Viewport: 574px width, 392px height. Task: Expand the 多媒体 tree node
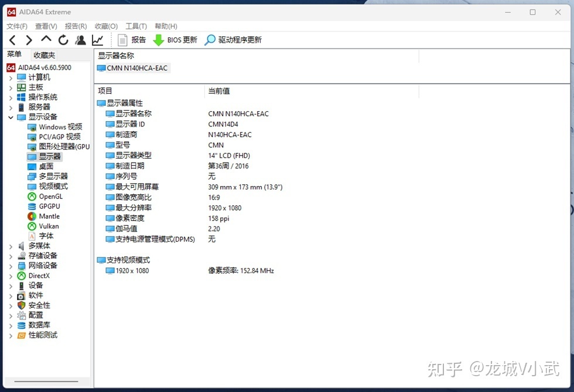[x=11, y=246]
